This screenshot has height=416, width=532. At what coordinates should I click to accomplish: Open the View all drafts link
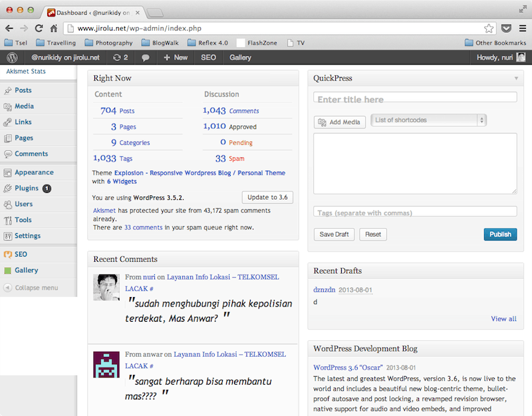503,319
